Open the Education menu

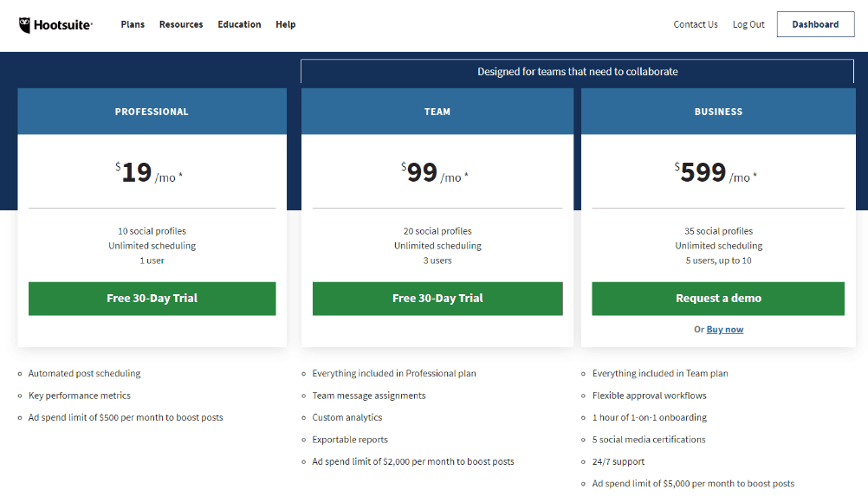239,24
